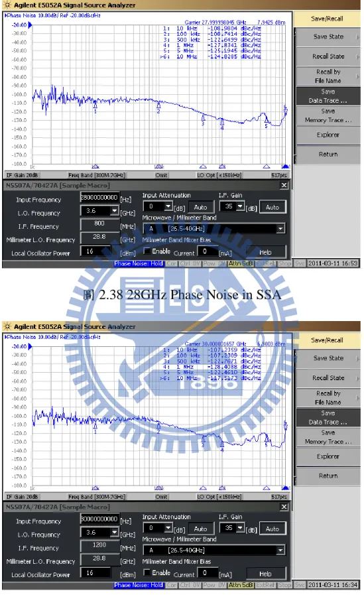Click Save State softkey in top 28GHz window
The width and height of the screenshot is (364, 595).
click(x=328, y=36)
